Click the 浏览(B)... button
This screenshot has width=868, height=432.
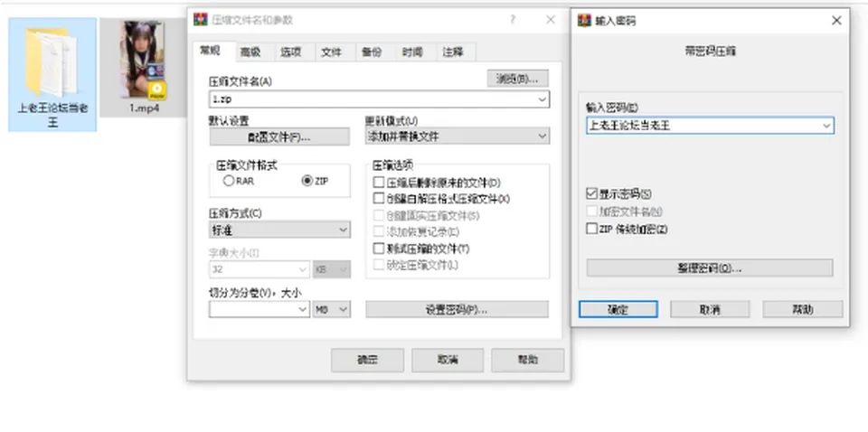pyautogui.click(x=517, y=79)
